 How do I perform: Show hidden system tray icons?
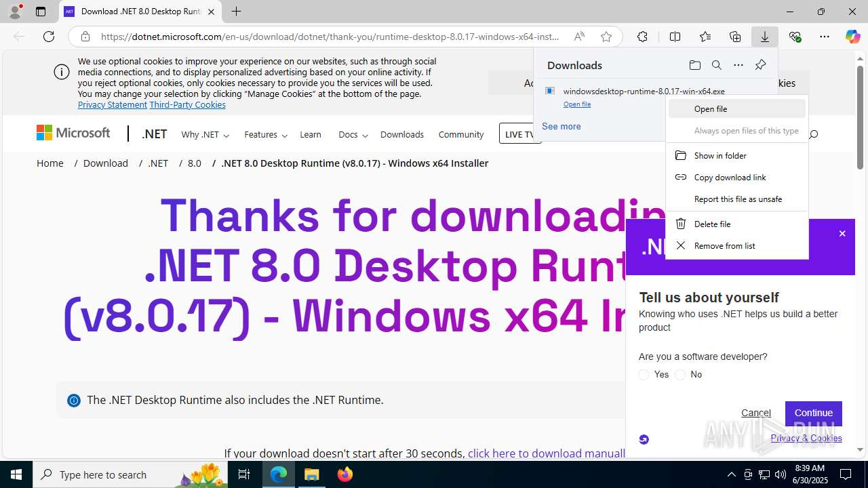731,474
